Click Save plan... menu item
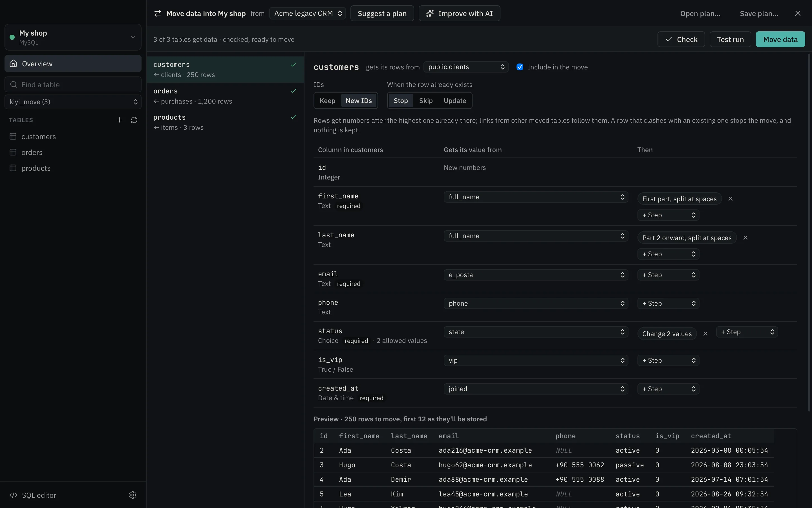Image resolution: width=812 pixels, height=508 pixels. pos(759,14)
